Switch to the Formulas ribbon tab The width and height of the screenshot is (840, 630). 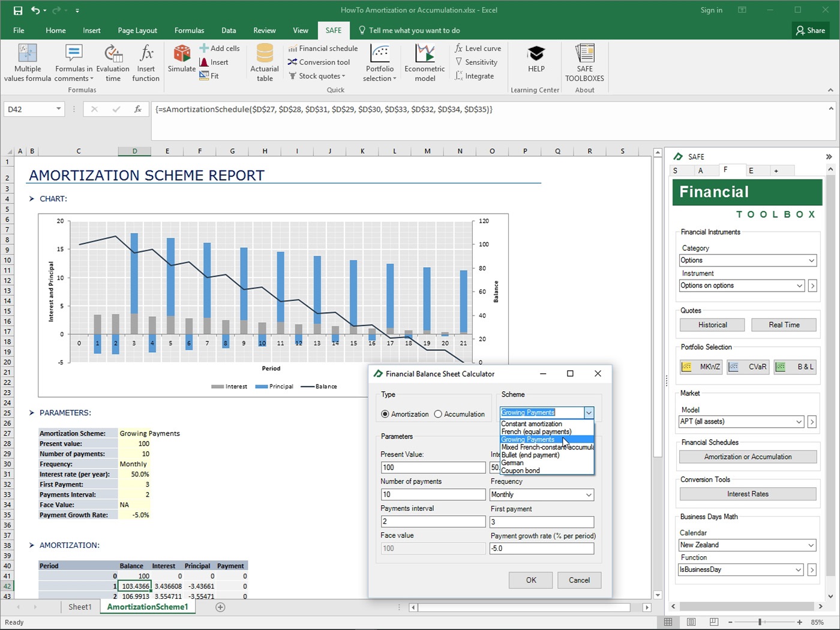189,31
